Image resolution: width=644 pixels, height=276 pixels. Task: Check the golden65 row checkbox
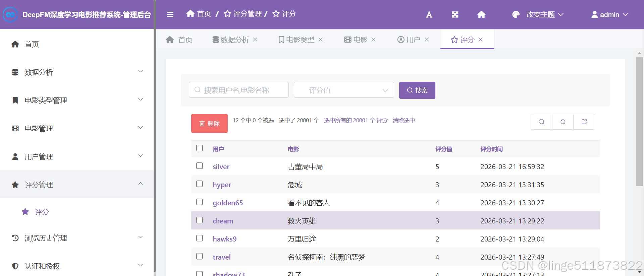pyautogui.click(x=200, y=202)
